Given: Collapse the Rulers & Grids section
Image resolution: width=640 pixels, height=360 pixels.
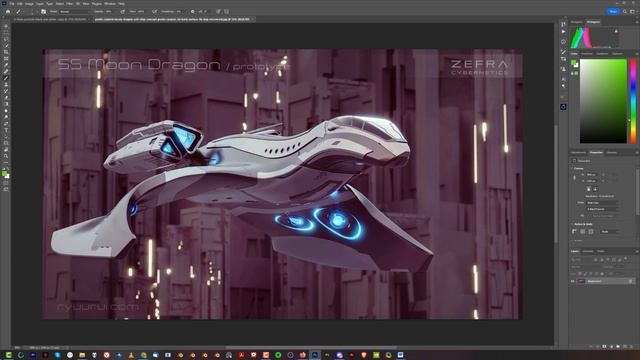Looking at the screenshot, I should point(571,224).
